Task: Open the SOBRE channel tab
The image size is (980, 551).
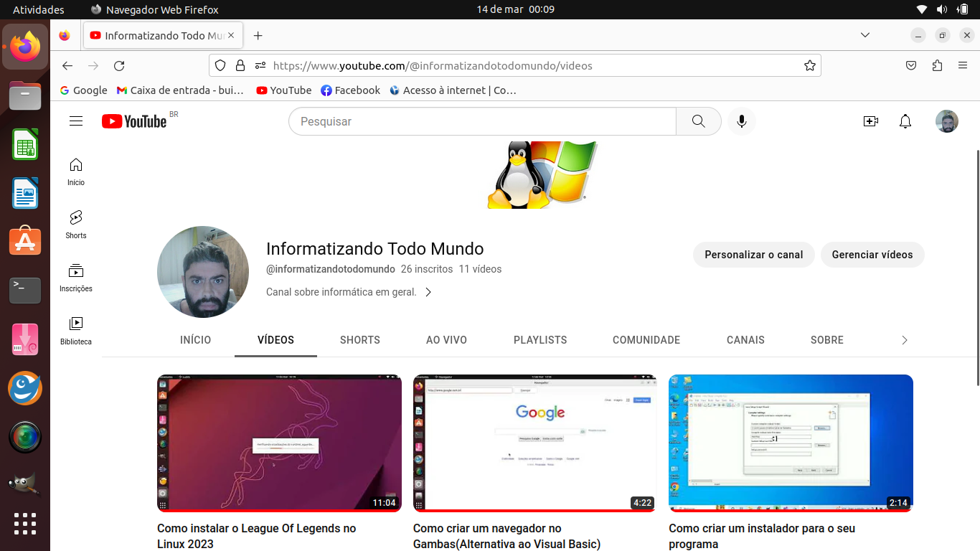Action: [x=827, y=340]
